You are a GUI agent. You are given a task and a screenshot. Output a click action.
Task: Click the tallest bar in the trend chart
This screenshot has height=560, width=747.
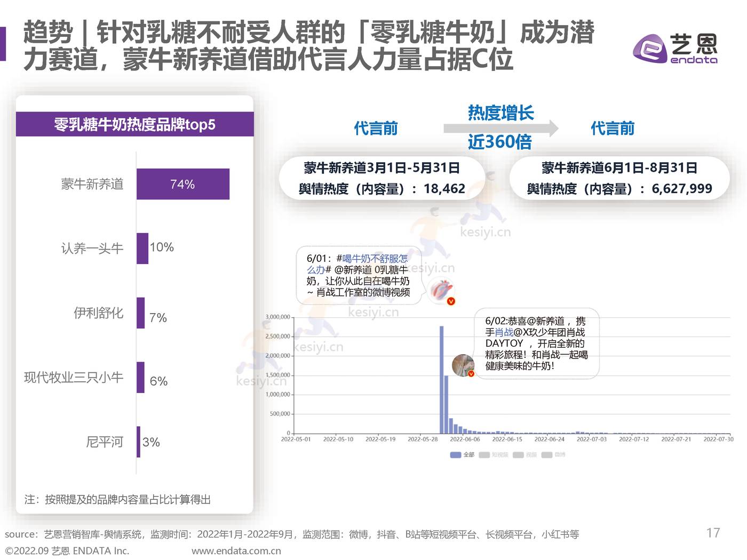(x=442, y=379)
